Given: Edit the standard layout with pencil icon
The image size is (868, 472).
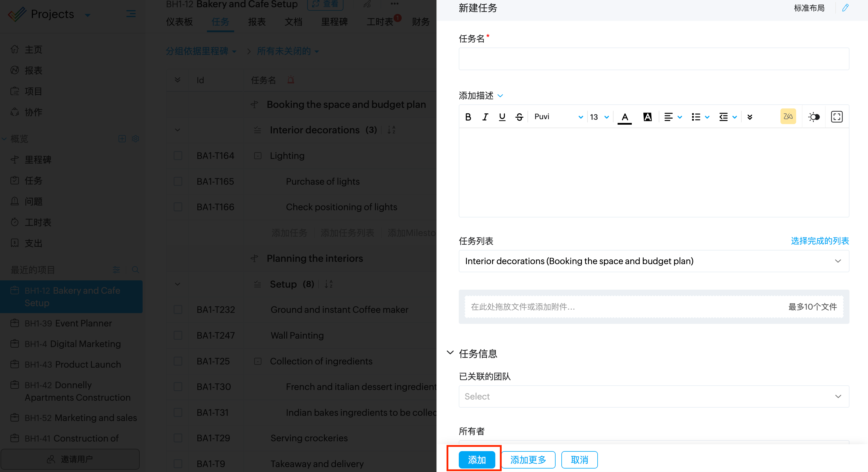Looking at the screenshot, I should (845, 8).
